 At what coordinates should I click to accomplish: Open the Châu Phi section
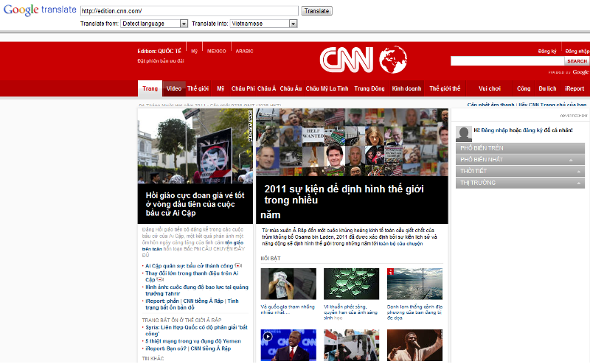tap(243, 88)
